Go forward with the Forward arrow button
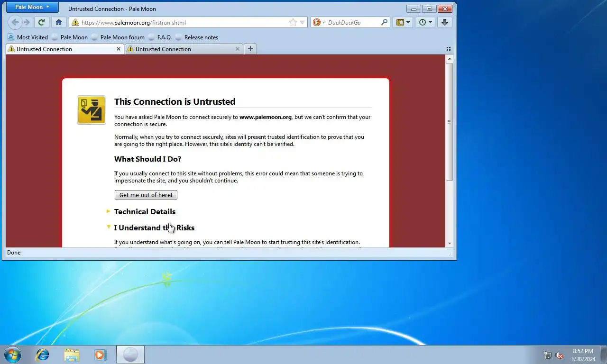Screen dimensions: 607x364 click(x=27, y=22)
